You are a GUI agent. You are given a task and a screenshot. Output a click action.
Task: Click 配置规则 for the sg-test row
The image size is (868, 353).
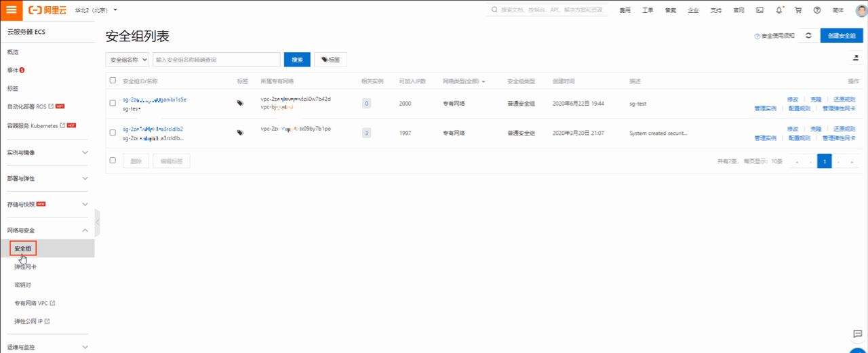pyautogui.click(x=800, y=108)
